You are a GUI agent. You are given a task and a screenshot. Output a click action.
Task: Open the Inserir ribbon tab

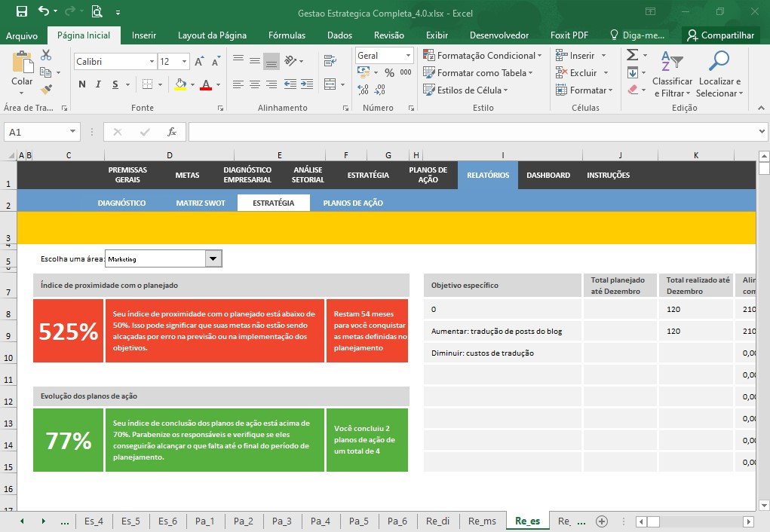[144, 35]
